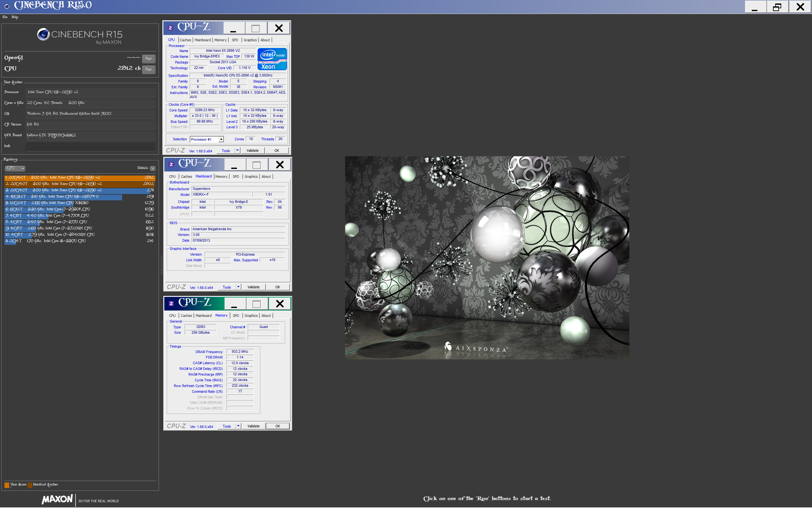Open About tab in bottom CPU-Z window

coord(266,316)
